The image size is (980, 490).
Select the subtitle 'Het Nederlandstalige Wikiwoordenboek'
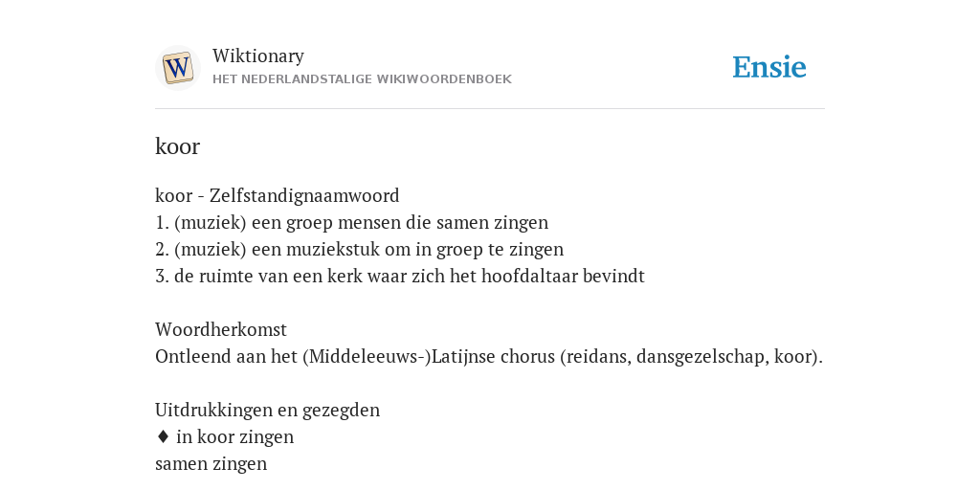pyautogui.click(x=362, y=79)
